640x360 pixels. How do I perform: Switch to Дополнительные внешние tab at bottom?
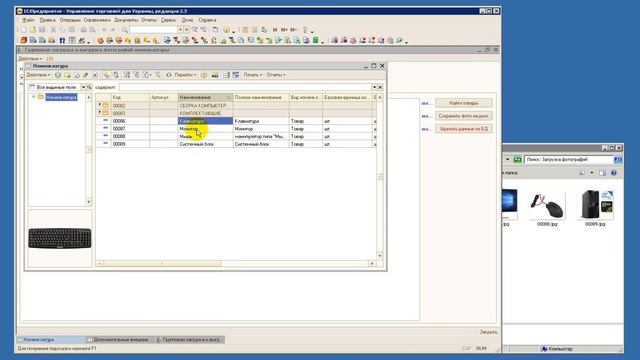point(120,340)
